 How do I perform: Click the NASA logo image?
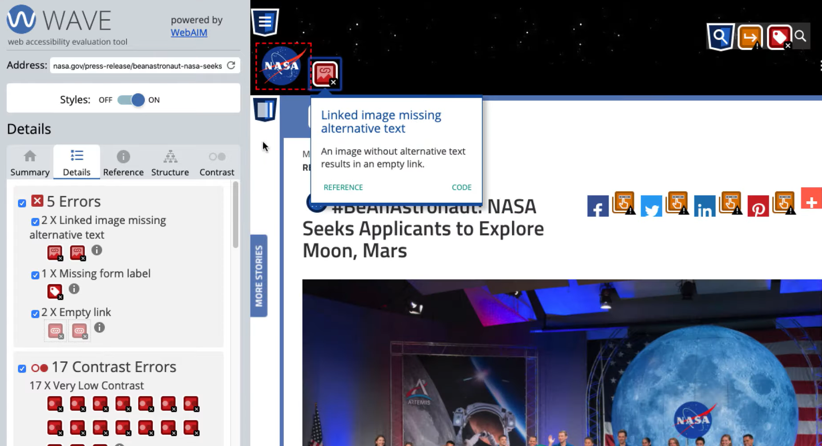click(x=282, y=66)
